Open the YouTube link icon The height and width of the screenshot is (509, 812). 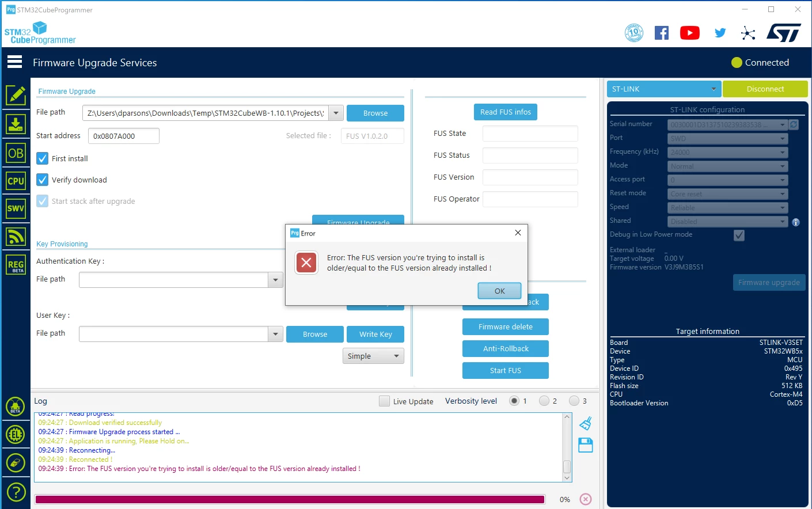coord(690,33)
